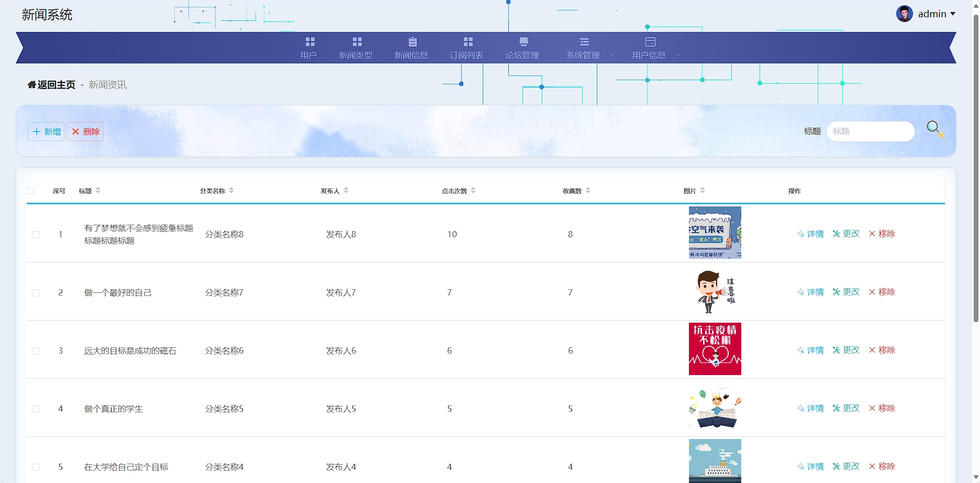
Task: Open the admin account dropdown arrow
Action: (953, 14)
